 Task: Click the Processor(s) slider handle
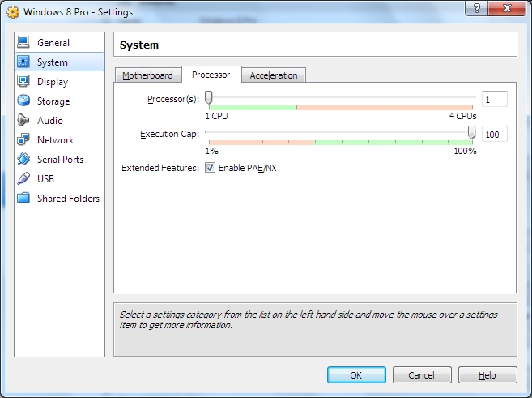209,97
